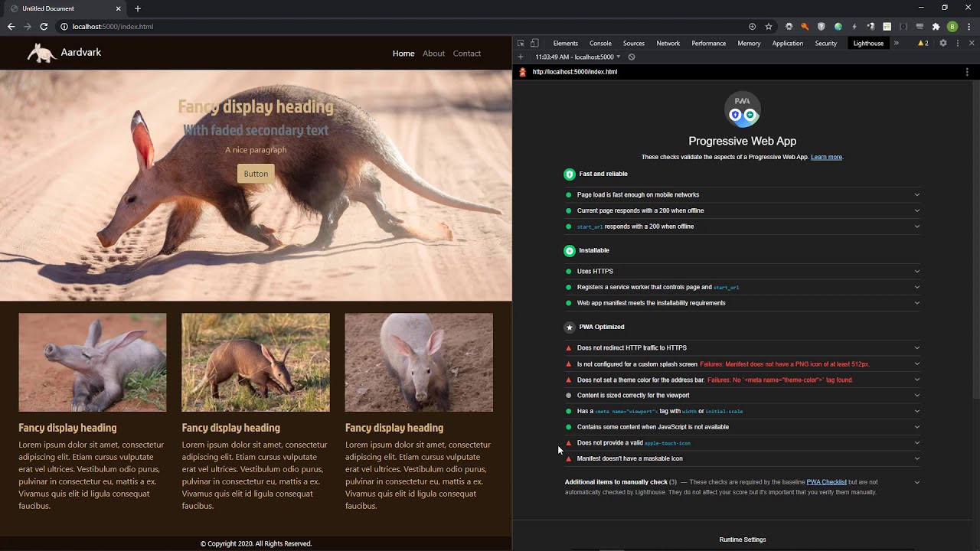Close the Untitled Document tab
Screen dimensions: 980x551
[119, 8]
